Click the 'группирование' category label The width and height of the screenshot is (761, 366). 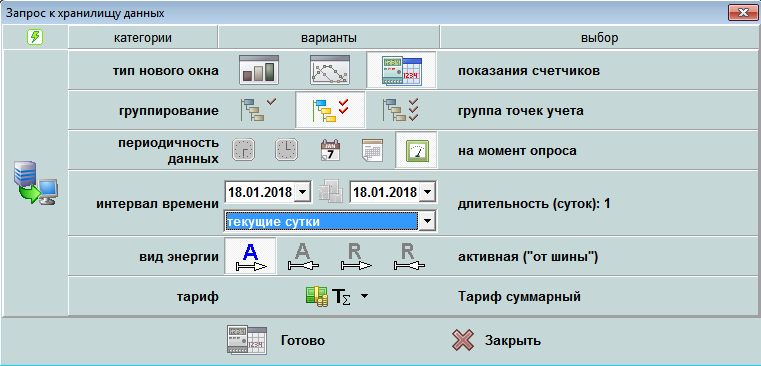[168, 111]
